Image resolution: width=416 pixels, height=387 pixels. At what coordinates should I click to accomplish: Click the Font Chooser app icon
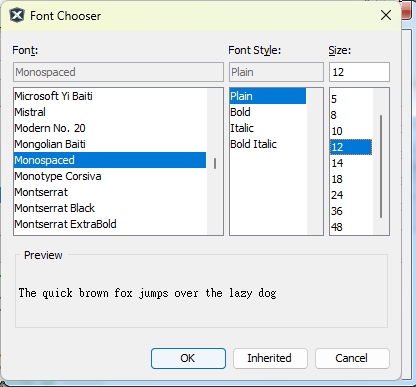17,15
